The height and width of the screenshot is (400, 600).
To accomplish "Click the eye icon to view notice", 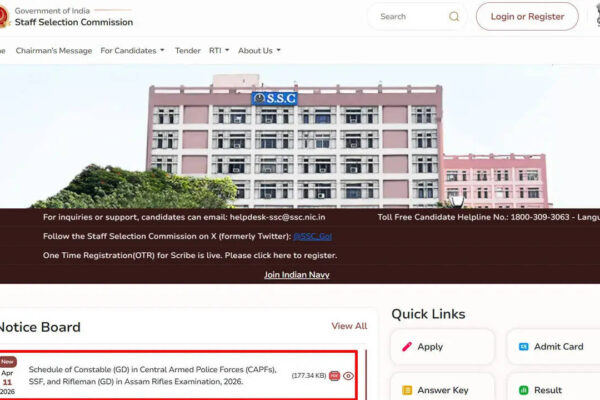I will pyautogui.click(x=349, y=376).
